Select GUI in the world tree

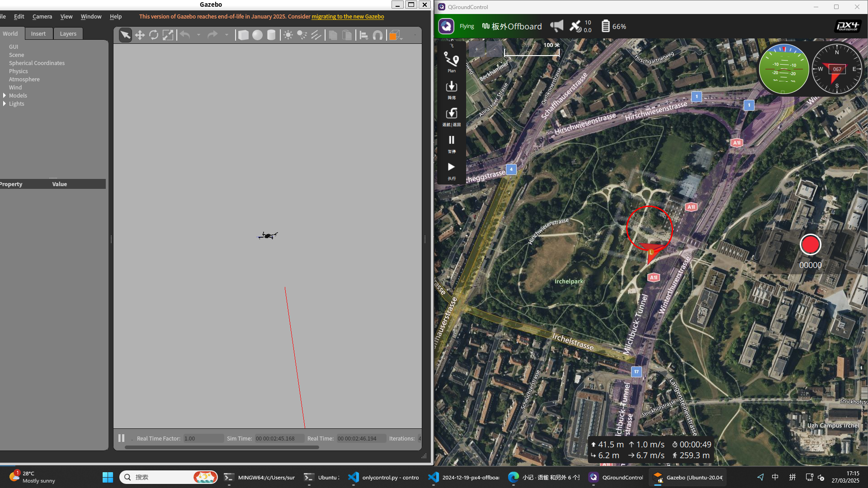pos(14,47)
